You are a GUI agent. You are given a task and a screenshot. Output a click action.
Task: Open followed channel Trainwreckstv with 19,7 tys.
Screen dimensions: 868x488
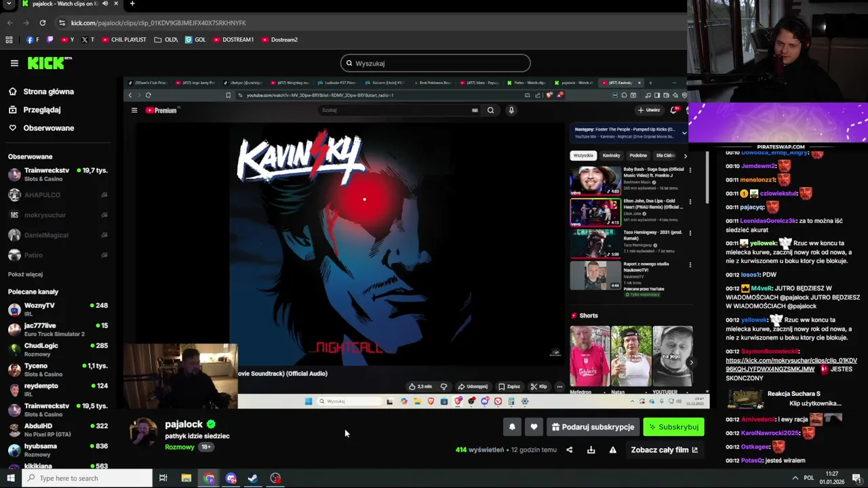[58, 174]
